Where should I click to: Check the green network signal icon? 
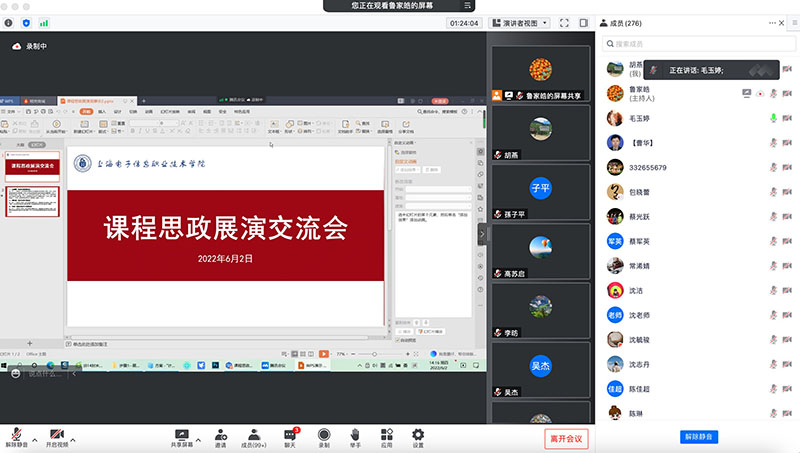click(x=43, y=22)
